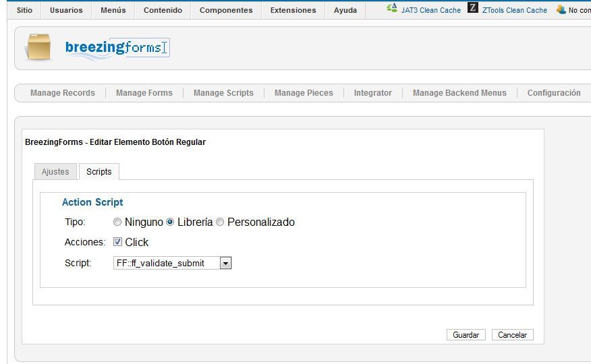Viewport: 591px width, 364px height.
Task: Select the Ninguno radio button
Action: click(117, 222)
